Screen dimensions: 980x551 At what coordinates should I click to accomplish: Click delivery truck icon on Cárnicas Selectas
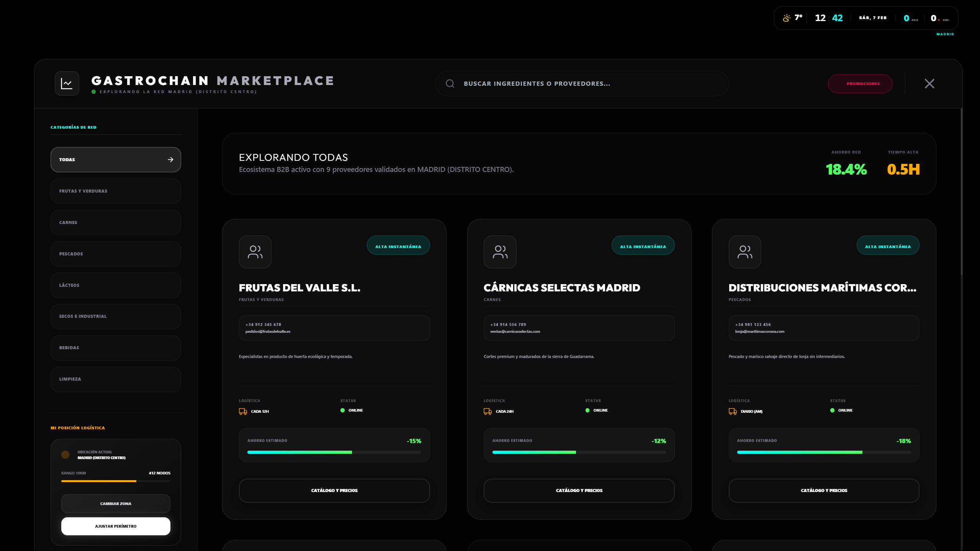488,411
